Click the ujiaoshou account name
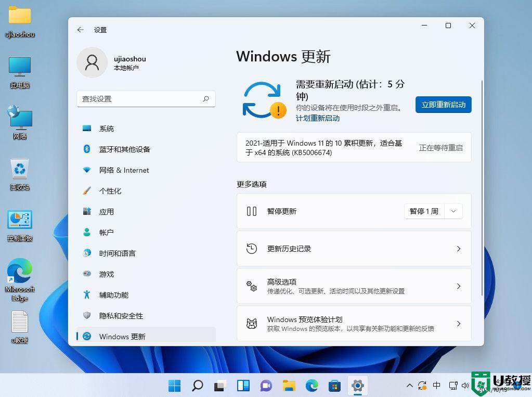The height and width of the screenshot is (397, 532). tap(130, 59)
